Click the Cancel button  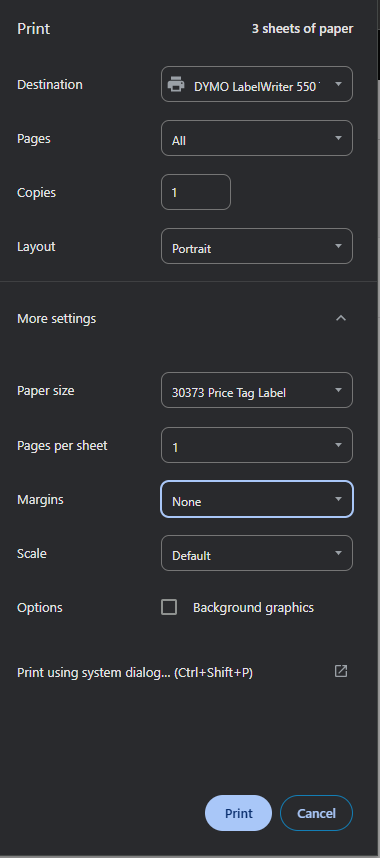(x=316, y=813)
